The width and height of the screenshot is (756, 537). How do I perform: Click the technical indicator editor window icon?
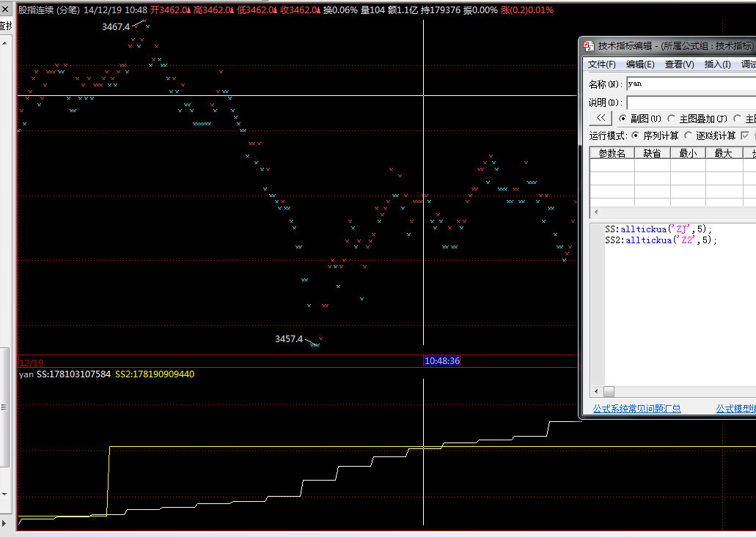click(x=588, y=46)
